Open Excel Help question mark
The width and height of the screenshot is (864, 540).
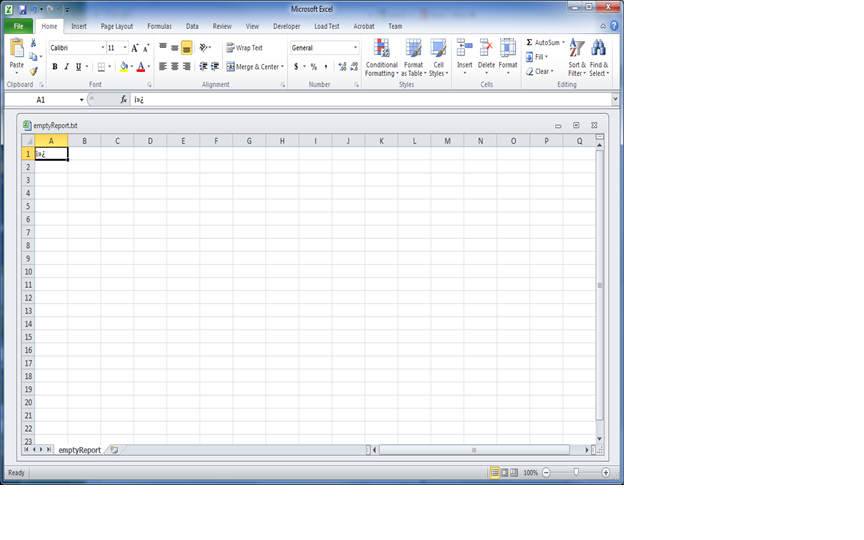[x=614, y=26]
